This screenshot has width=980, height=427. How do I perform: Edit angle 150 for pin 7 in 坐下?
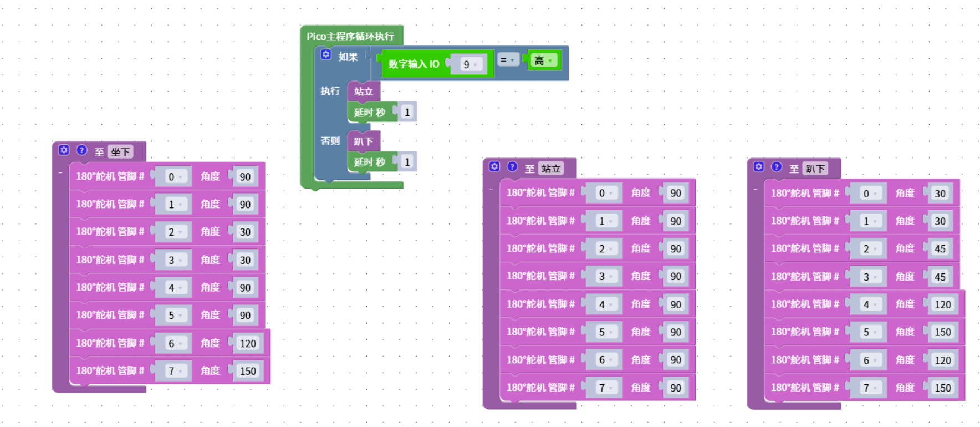[x=248, y=371]
